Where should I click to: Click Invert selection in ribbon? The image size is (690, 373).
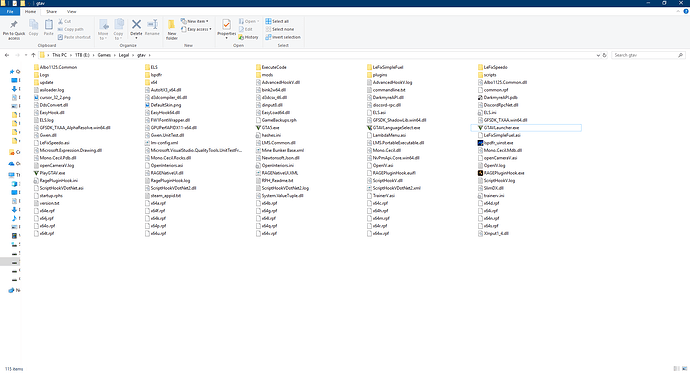[283, 37]
